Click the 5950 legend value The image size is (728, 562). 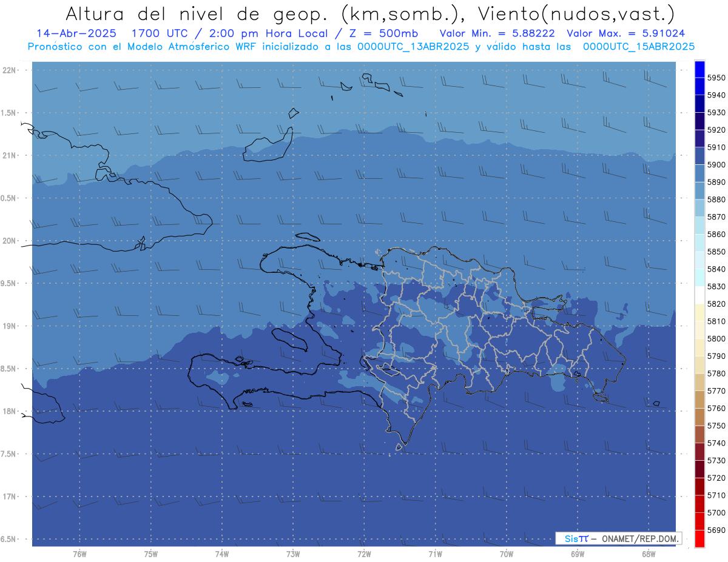point(716,78)
